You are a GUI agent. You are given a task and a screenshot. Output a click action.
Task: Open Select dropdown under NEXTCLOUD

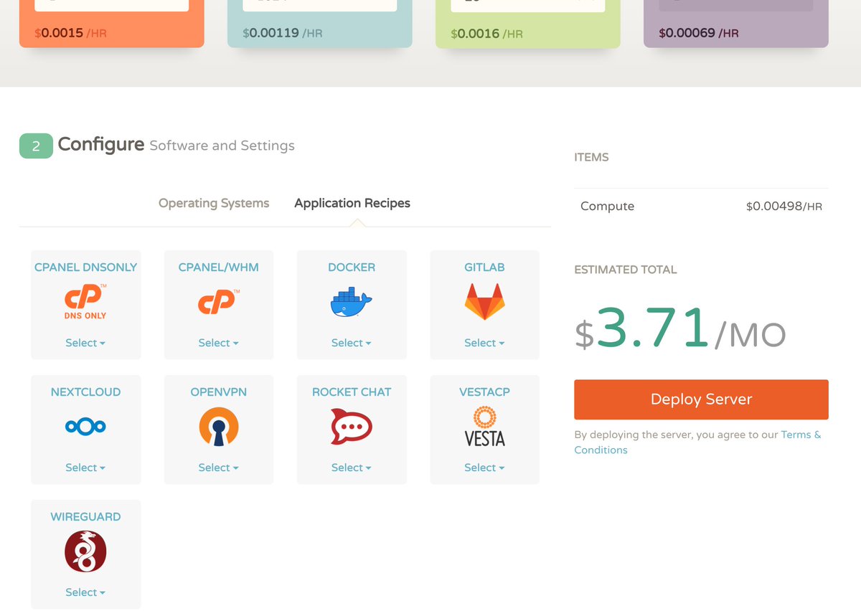(85, 468)
